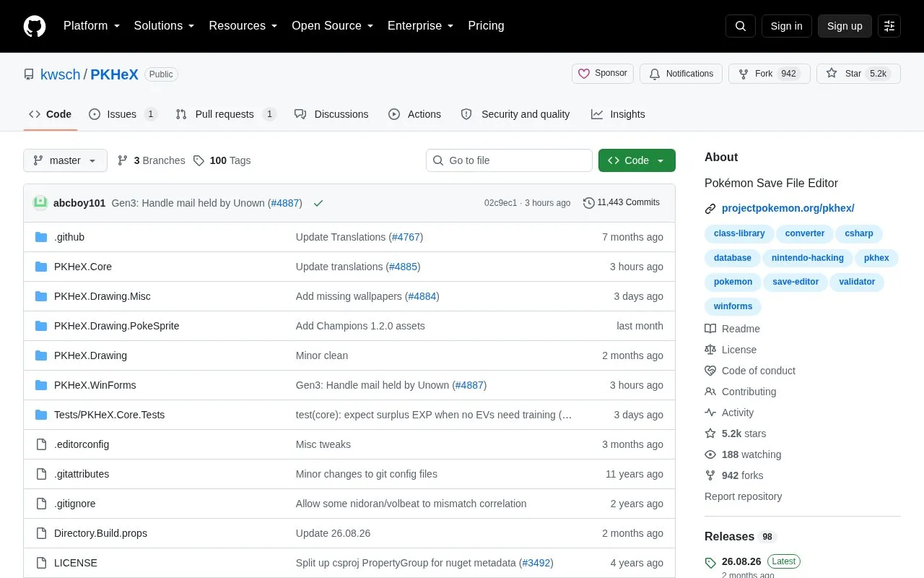924x578 pixels.
Task: Star the PKHeX repository
Action: 858,74
